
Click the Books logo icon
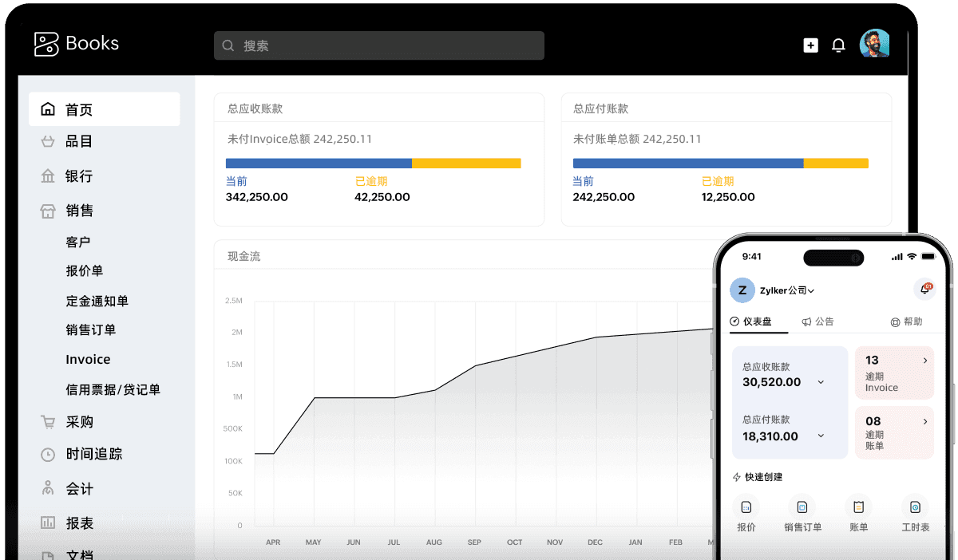point(46,44)
